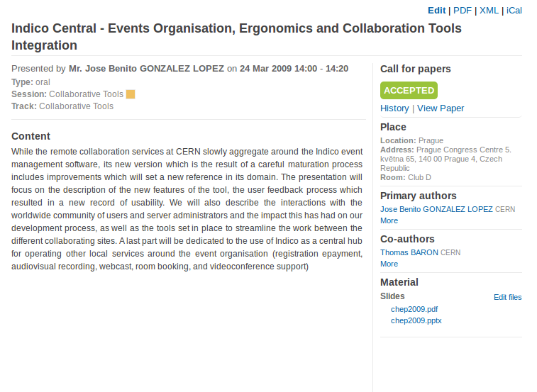
Task: Open author Jose Benito GONZALEZ LOPEZ
Action: [x=436, y=209]
